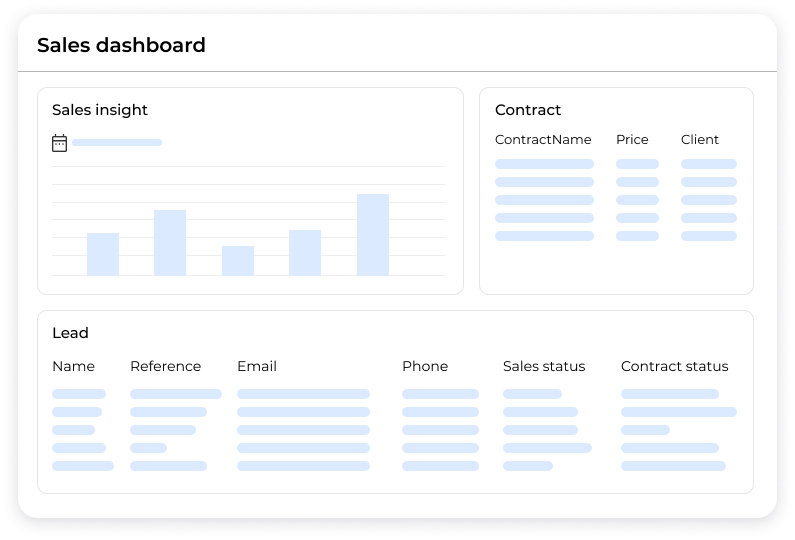Screen dimensions: 795x540
Task: Click the ContractName column header
Action: tap(543, 140)
